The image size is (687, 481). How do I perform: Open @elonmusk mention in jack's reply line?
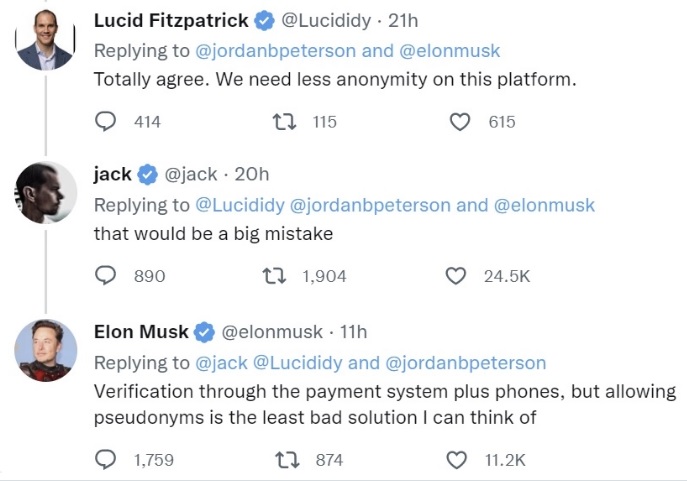544,205
